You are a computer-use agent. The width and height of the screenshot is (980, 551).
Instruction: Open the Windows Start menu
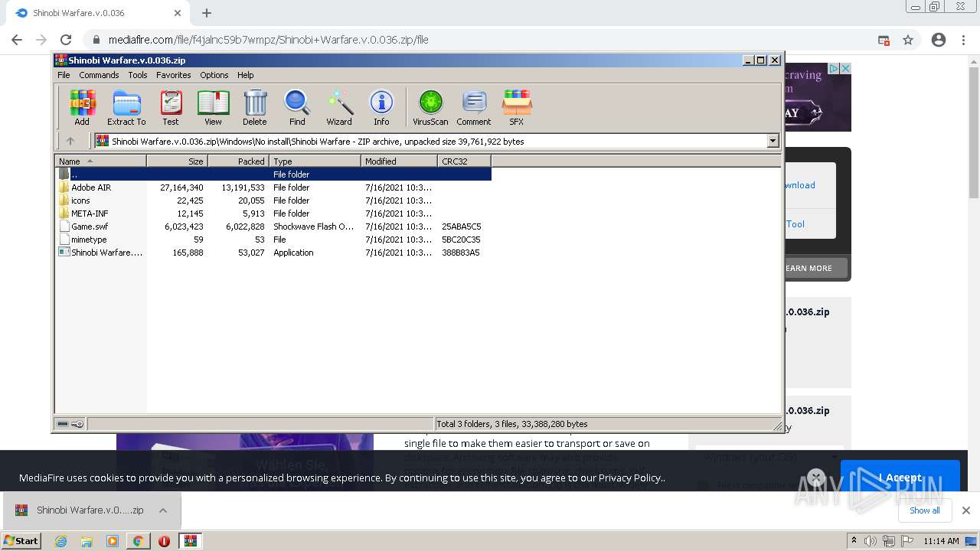21,540
